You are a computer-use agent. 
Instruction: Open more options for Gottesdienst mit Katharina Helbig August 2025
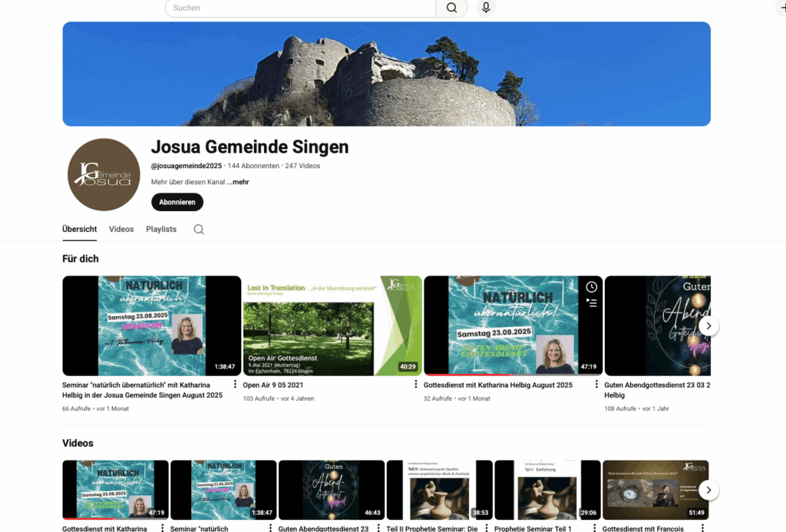click(x=596, y=385)
